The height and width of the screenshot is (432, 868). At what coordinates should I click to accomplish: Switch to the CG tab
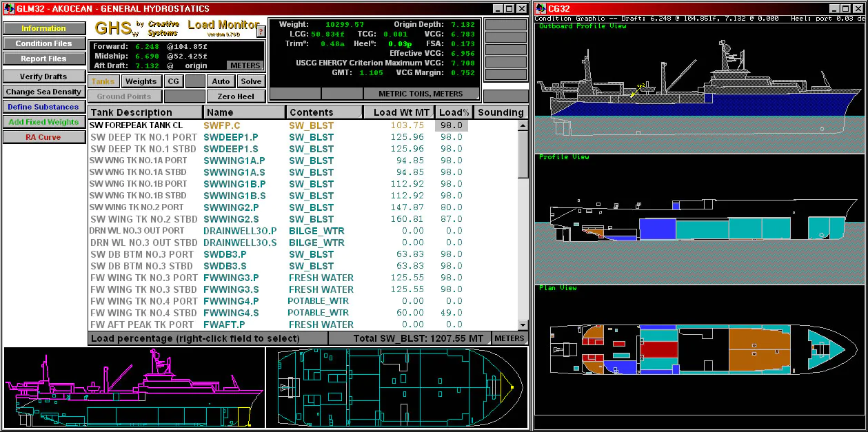pos(173,81)
